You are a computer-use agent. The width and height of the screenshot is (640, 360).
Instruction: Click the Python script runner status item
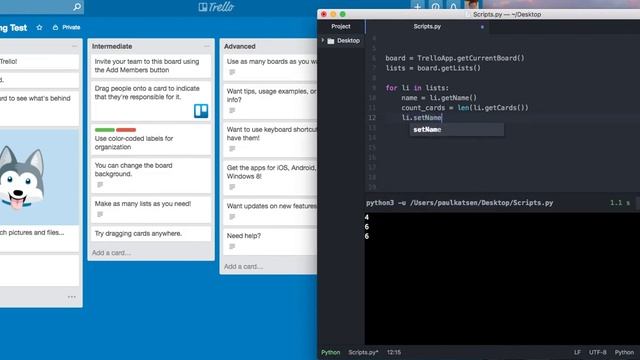coord(330,352)
